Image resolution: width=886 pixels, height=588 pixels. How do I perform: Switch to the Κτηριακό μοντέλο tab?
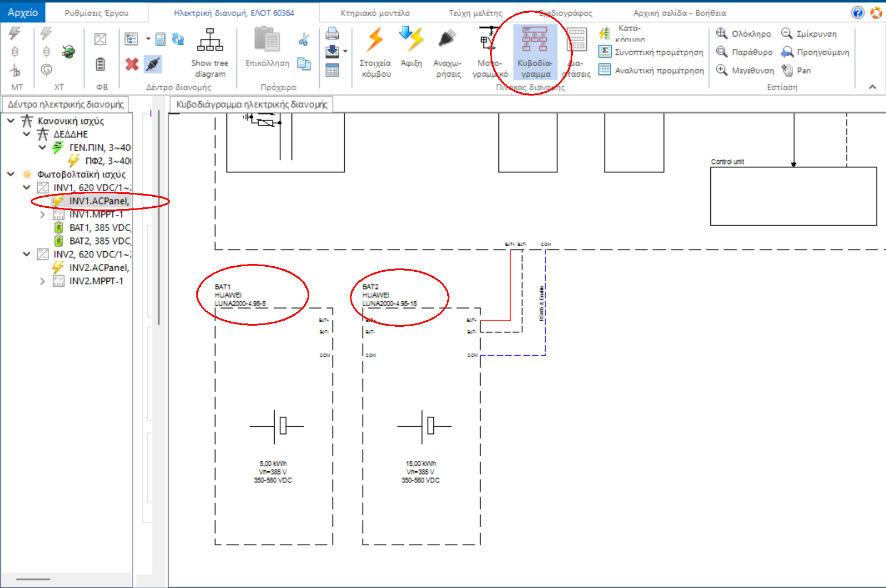(x=375, y=13)
